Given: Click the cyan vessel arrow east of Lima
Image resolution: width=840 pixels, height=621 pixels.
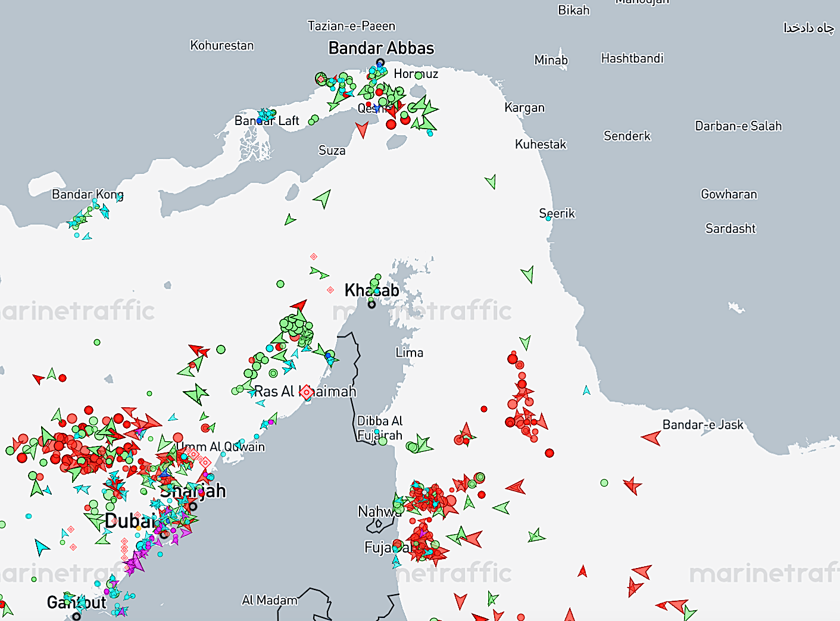Looking at the screenshot, I should [586, 391].
